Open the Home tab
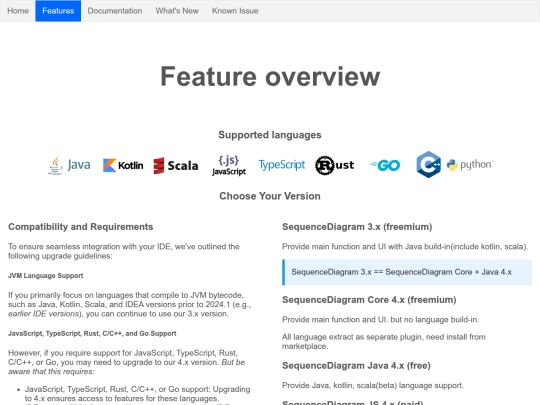Image resolution: width=540 pixels, height=405 pixels. (18, 11)
